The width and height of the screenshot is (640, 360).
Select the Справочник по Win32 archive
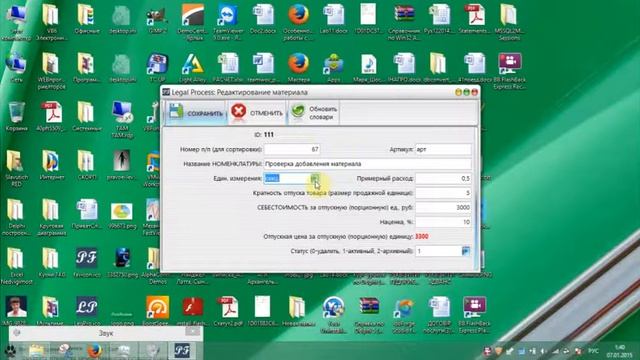(404, 21)
